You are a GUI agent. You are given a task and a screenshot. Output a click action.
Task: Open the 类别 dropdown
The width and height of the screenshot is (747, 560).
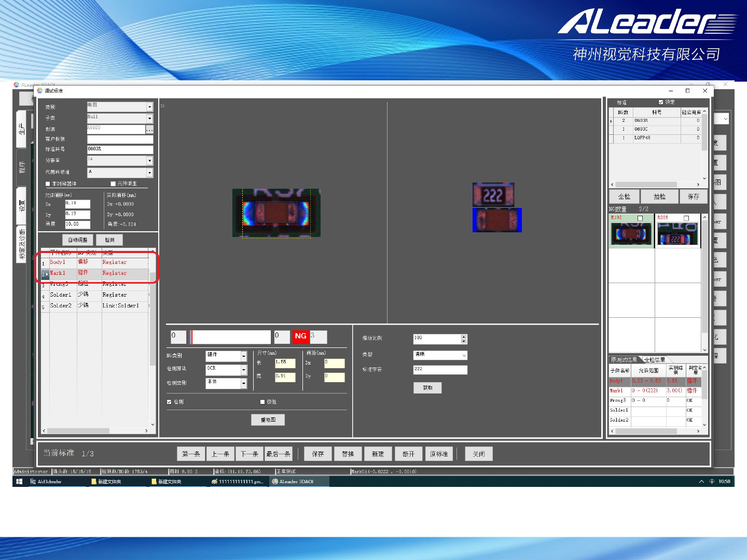[150, 107]
